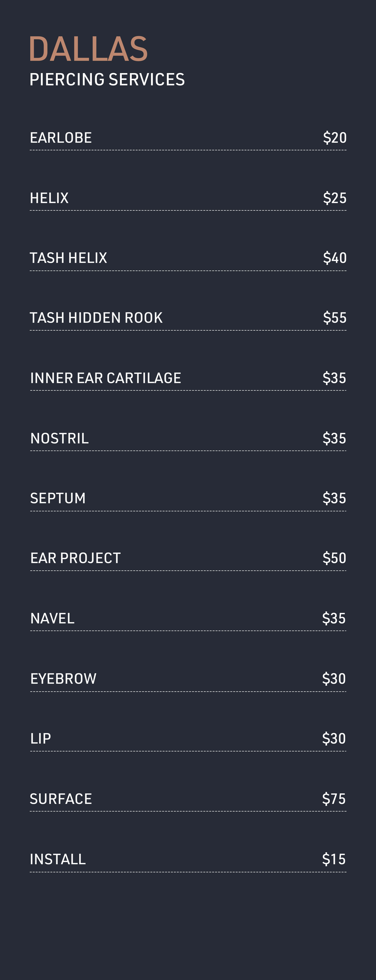376x980 pixels.
Task: Select the $25 helix price
Action: click(334, 198)
